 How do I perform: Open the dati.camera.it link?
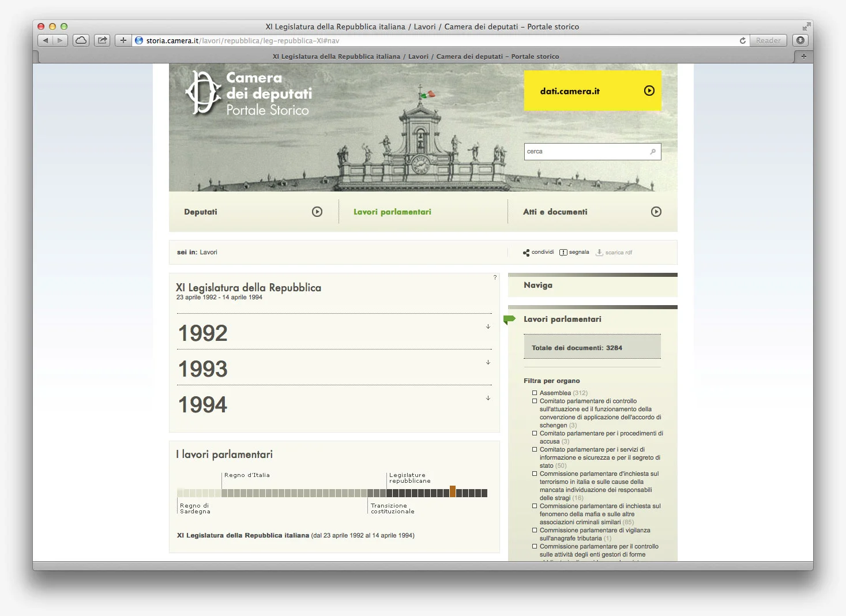tap(570, 91)
